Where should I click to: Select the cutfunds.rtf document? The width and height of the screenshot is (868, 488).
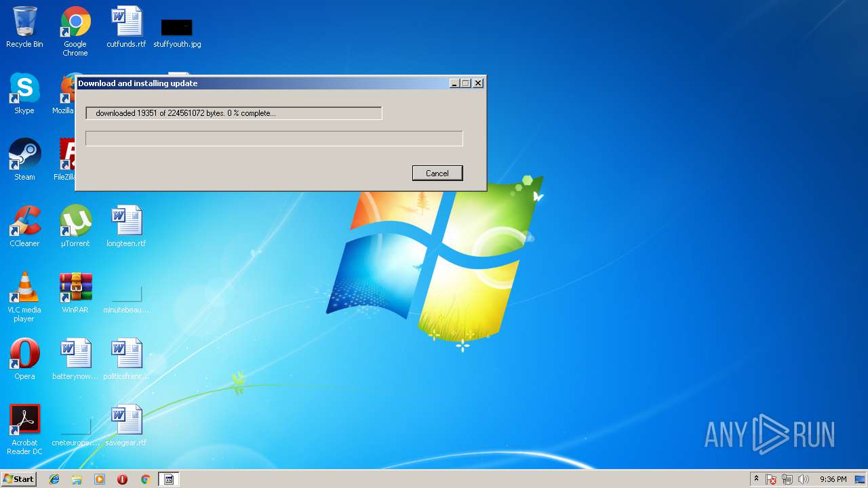pos(126,27)
